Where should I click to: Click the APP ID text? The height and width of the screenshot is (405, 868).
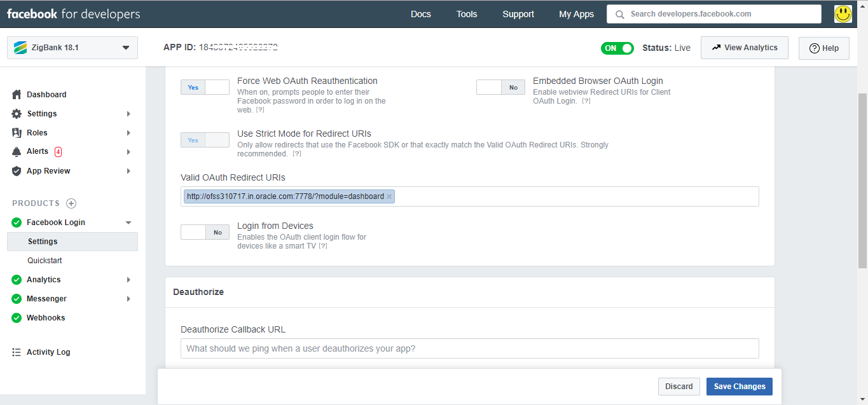click(x=221, y=47)
